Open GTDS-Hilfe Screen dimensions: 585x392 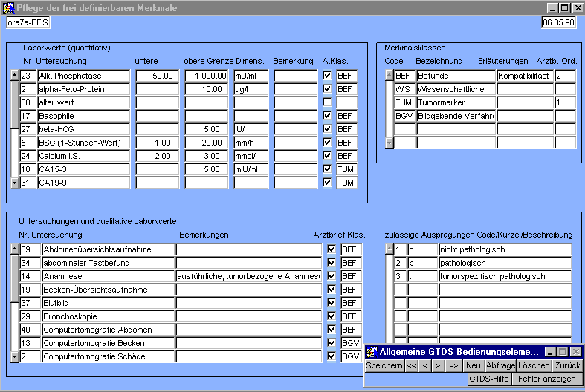pyautogui.click(x=488, y=379)
